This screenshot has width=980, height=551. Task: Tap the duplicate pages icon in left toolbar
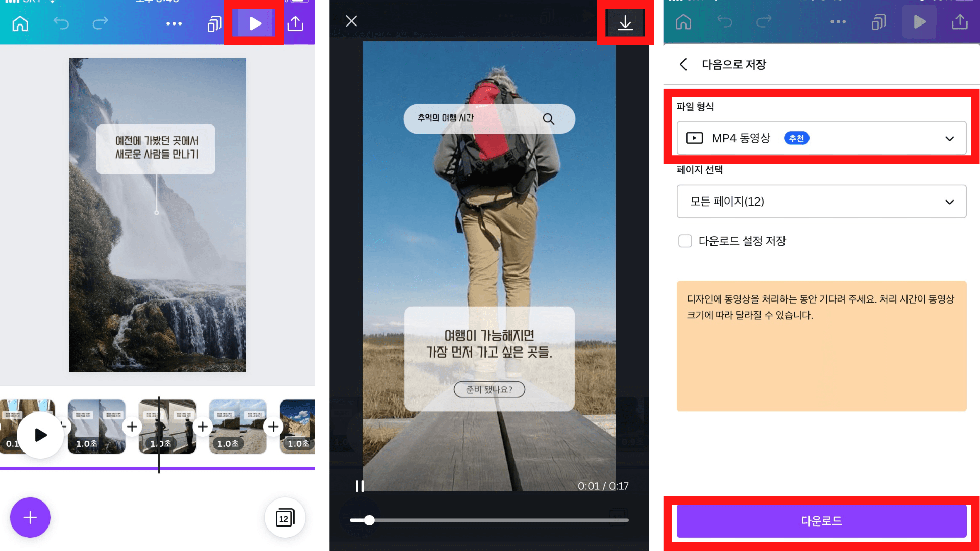(214, 23)
